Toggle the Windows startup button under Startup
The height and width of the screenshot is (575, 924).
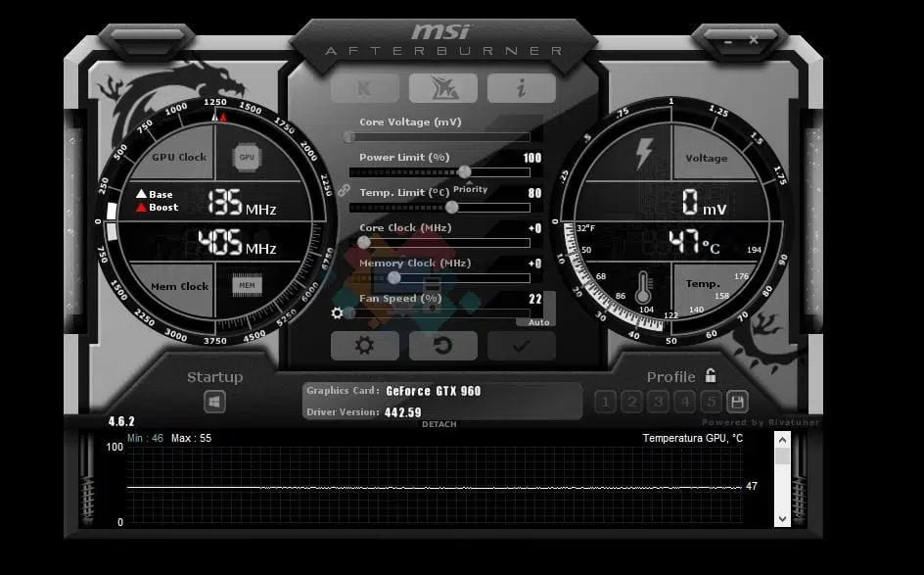pos(214,402)
